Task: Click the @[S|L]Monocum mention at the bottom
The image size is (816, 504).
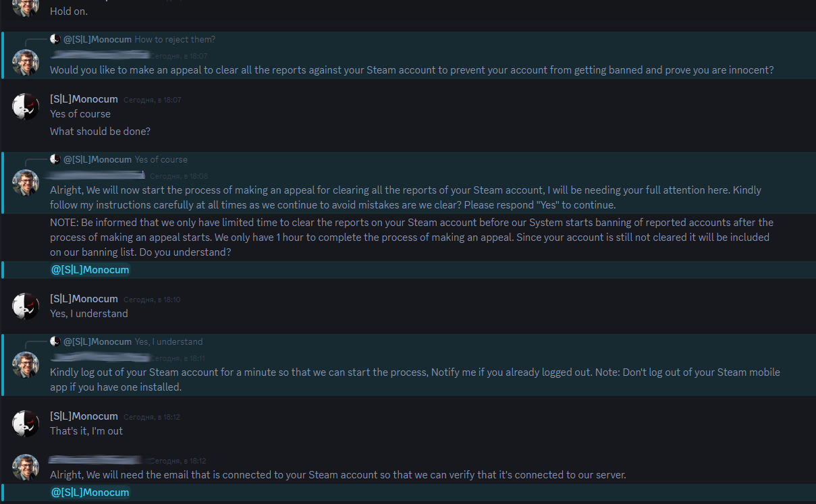Action: (x=90, y=493)
